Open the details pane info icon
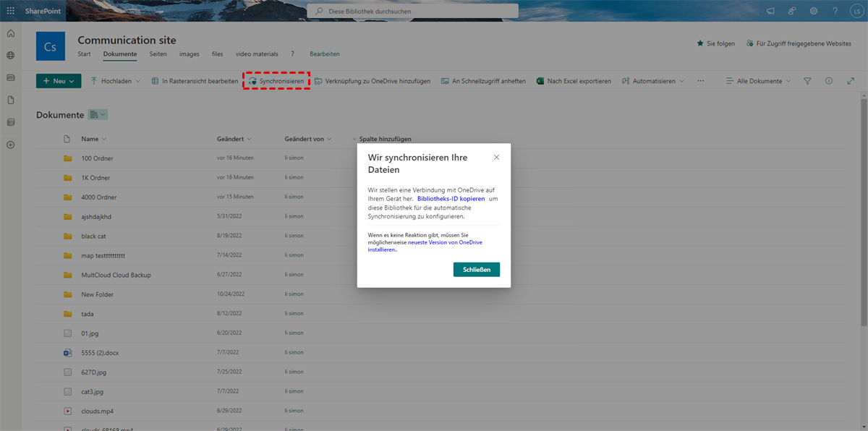Viewport: 868px width, 431px height. click(x=829, y=81)
